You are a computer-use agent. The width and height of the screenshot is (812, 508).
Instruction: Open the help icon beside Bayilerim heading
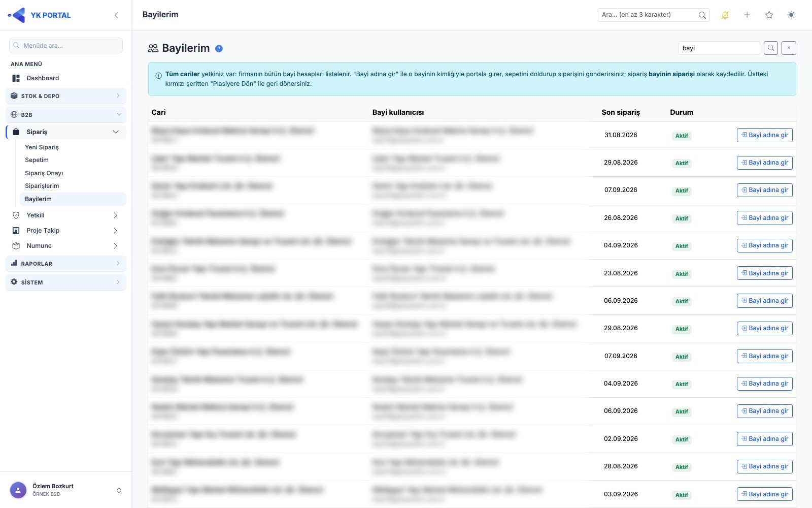click(x=219, y=49)
